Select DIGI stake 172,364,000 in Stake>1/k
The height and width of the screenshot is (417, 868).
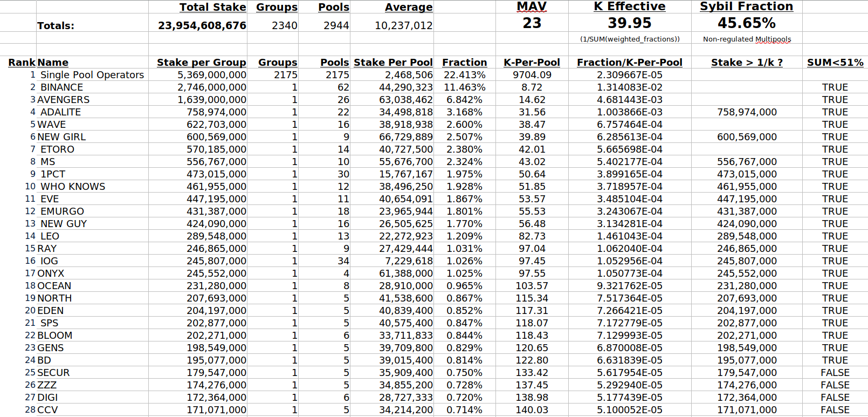tap(747, 398)
